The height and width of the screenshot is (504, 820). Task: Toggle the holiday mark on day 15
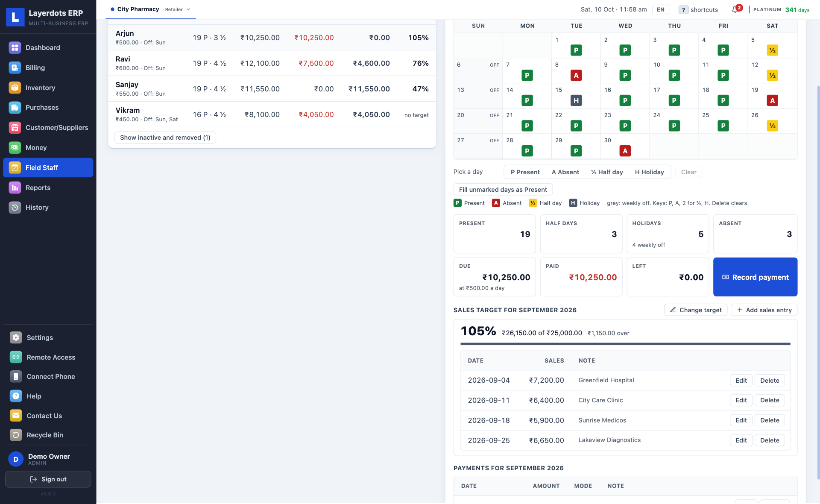pos(576,101)
